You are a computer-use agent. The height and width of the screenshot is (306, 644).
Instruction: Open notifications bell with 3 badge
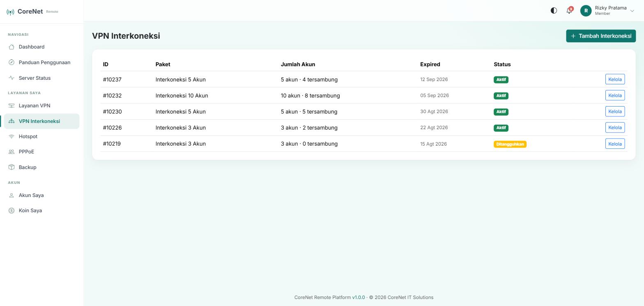[x=569, y=11]
